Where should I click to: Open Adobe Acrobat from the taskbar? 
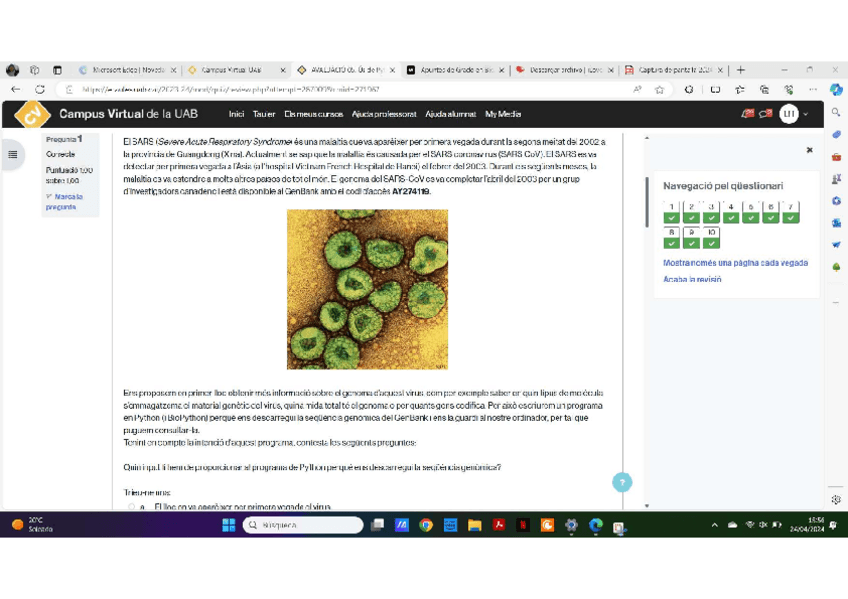499,525
